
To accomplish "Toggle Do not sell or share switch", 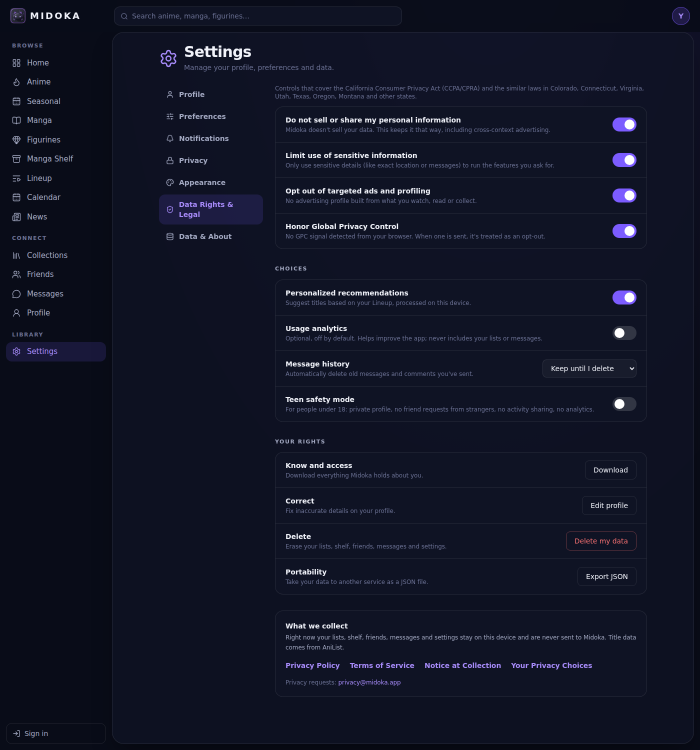I will [624, 124].
